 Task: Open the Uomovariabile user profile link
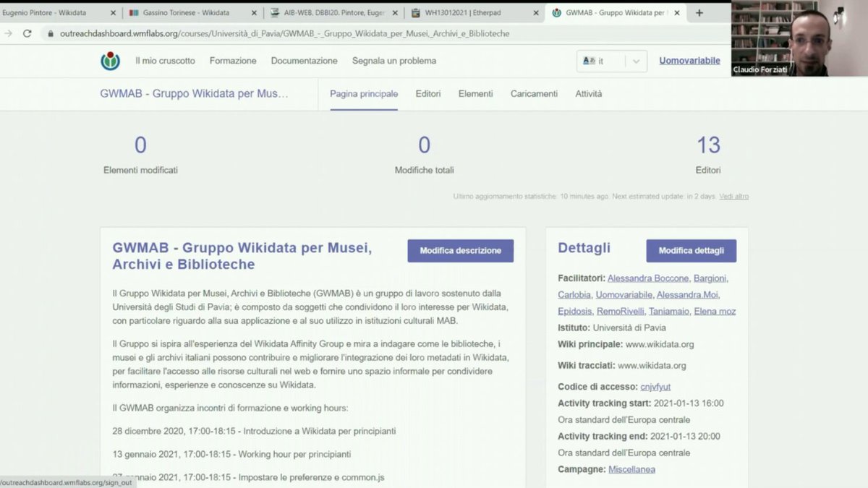click(x=689, y=61)
